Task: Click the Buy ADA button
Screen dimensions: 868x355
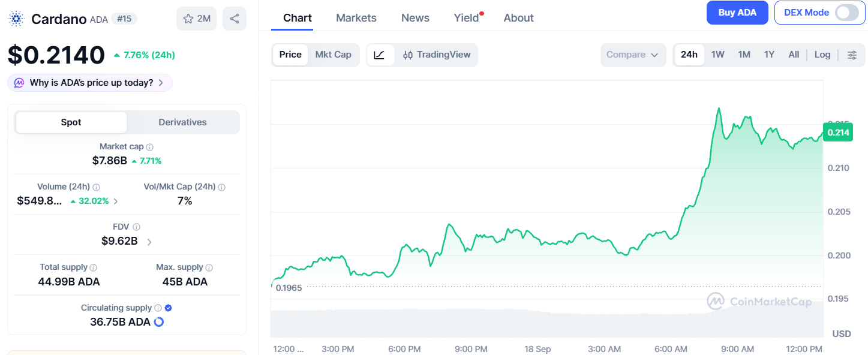Action: point(737,13)
